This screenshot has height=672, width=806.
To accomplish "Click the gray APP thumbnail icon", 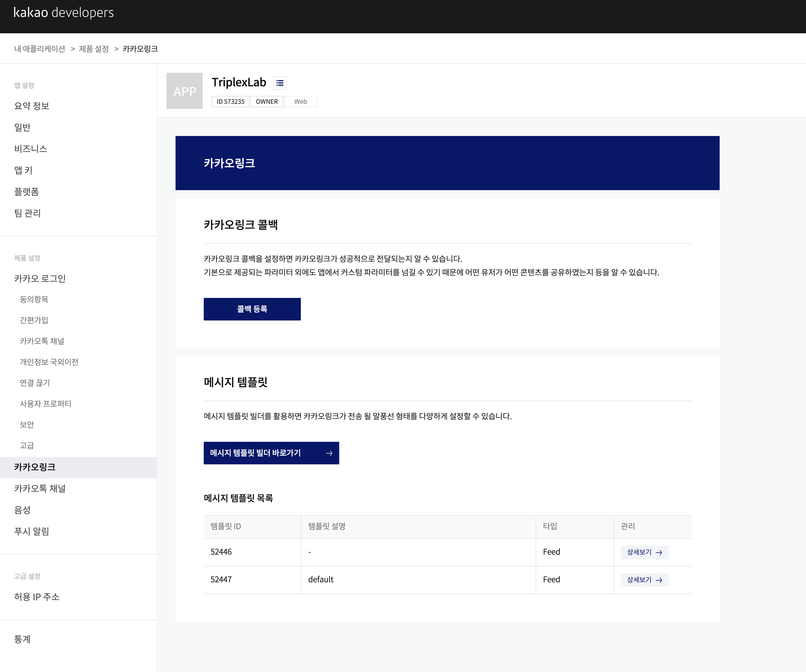I will tap(184, 91).
